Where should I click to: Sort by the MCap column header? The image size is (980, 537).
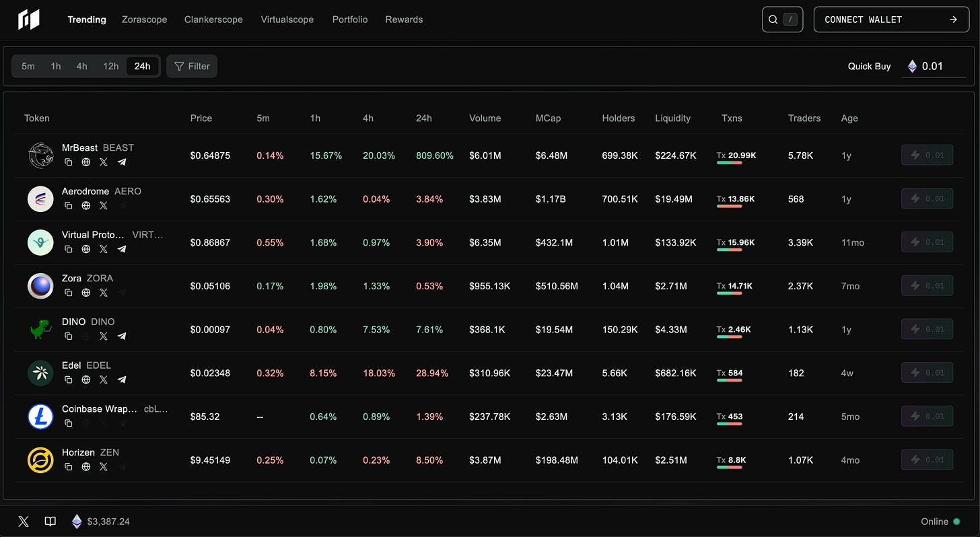[x=548, y=118]
